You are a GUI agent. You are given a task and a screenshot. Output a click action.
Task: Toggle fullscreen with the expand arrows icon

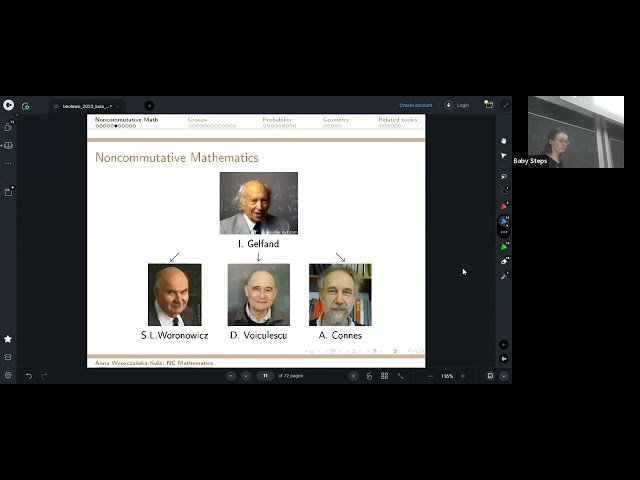505,105
